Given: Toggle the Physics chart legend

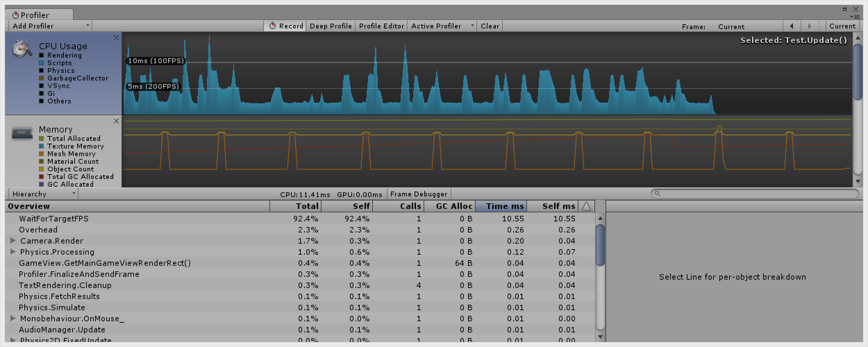Looking at the screenshot, I should coord(41,70).
